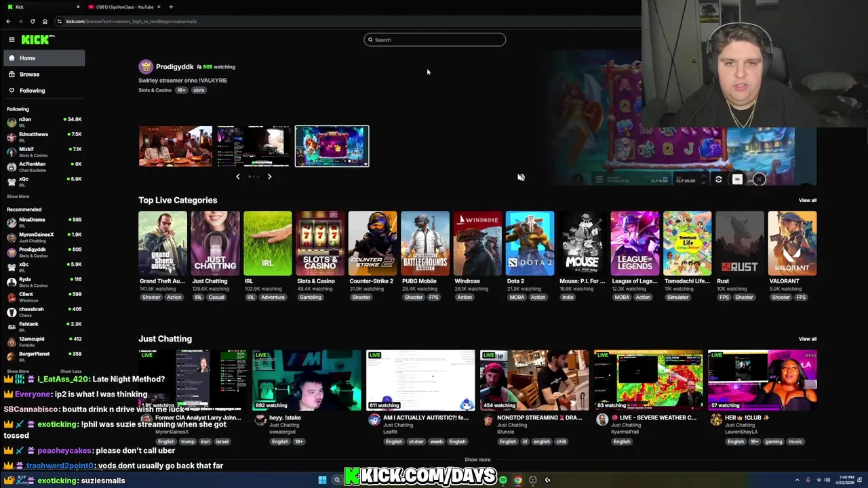Open the Rust category card

pyautogui.click(x=740, y=243)
